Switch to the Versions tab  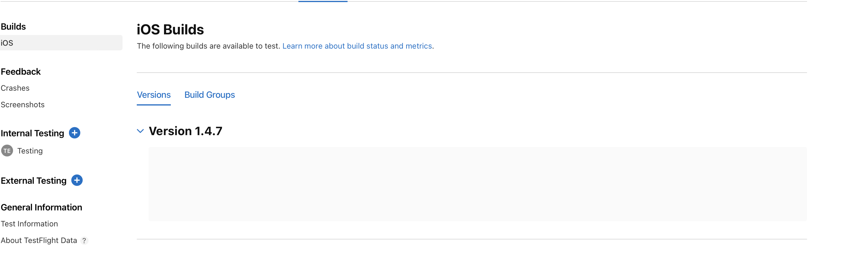pos(154,95)
